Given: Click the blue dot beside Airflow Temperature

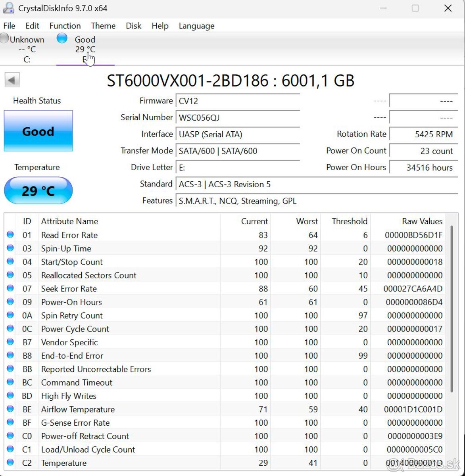Looking at the screenshot, I should tap(10, 409).
